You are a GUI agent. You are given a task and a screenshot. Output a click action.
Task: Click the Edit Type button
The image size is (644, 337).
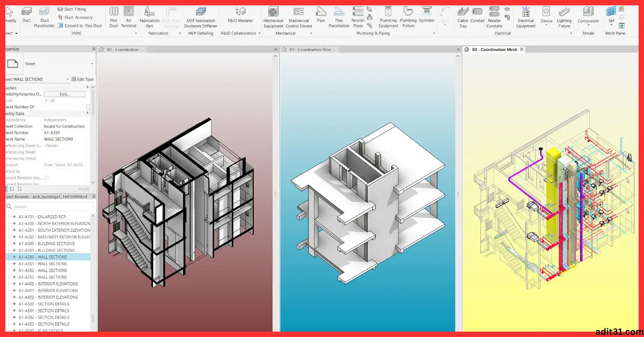click(x=83, y=79)
